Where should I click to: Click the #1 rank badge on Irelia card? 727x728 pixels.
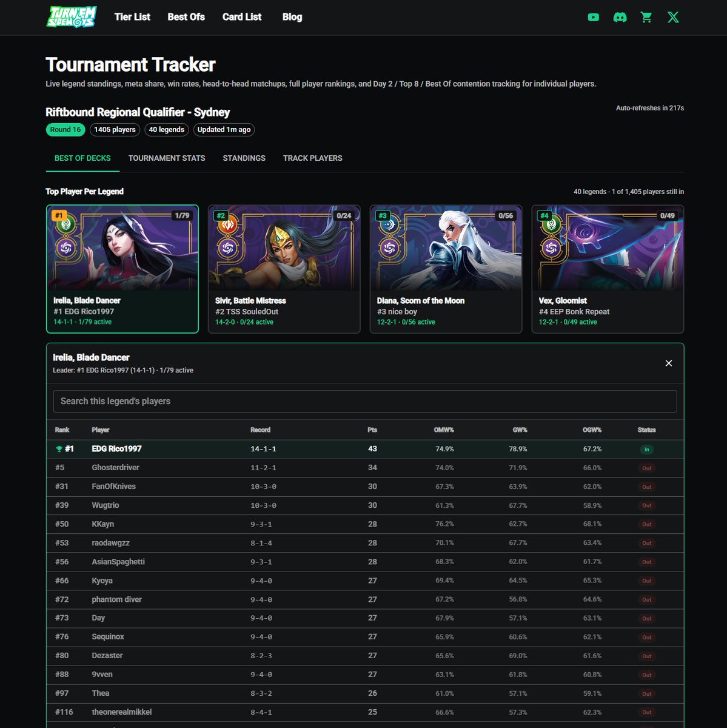59,215
